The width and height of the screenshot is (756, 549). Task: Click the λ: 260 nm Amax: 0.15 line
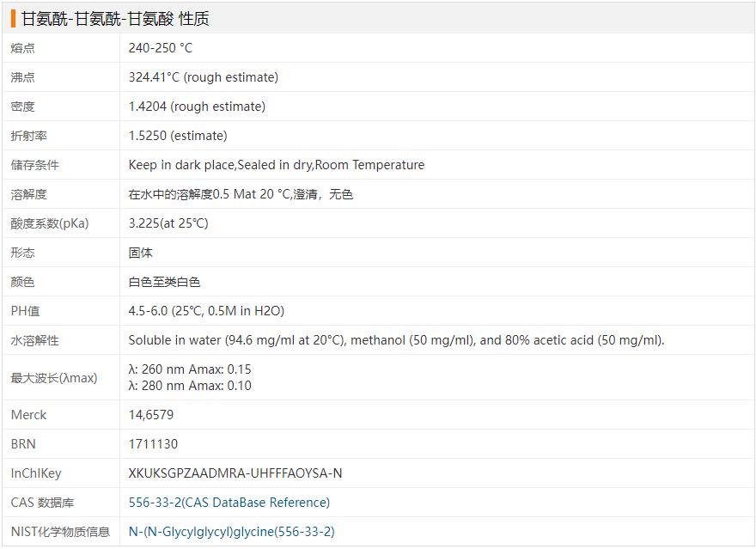tap(190, 369)
